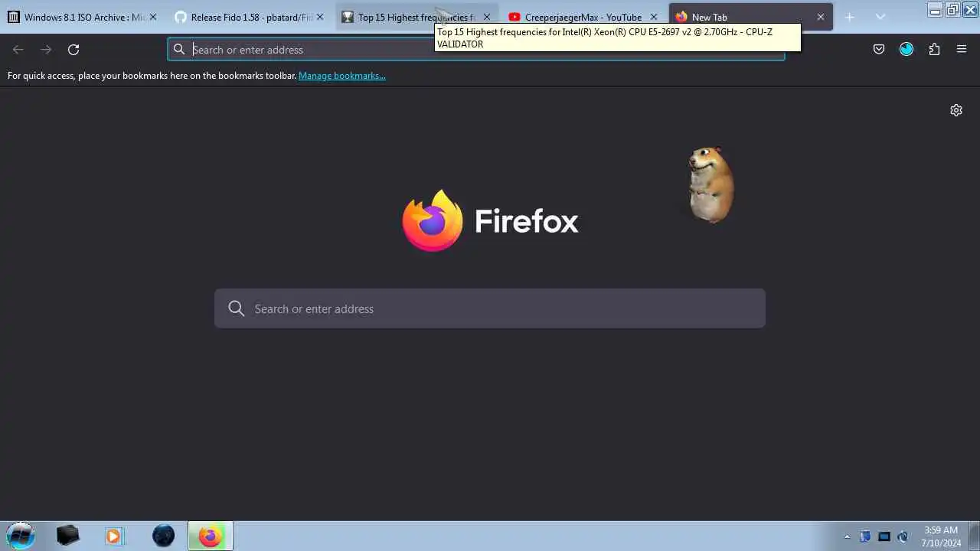Select the New Tab tab
Screen dimensions: 980x551
pos(751,17)
